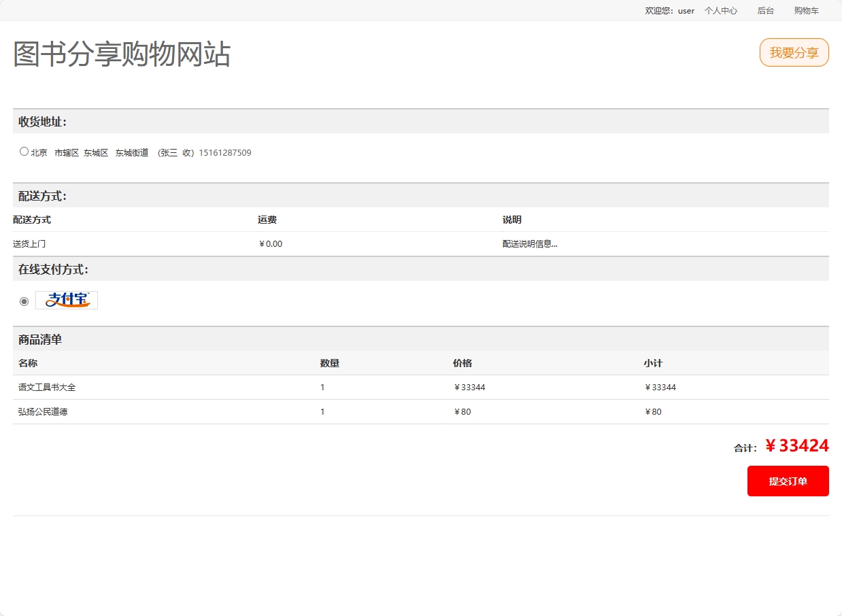Click the site title 图书分享购物网站

pyautogui.click(x=122, y=54)
